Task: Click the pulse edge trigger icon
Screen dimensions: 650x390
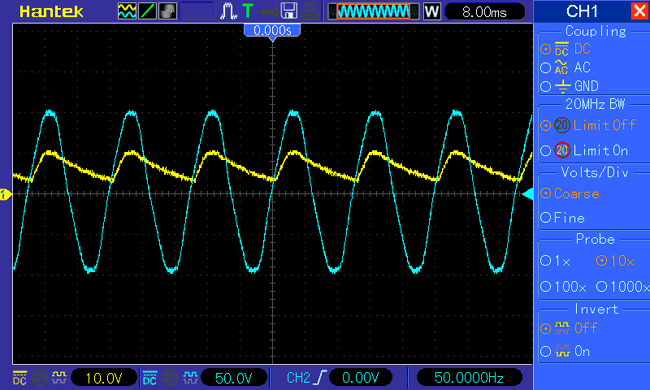Action: pyautogui.click(x=228, y=11)
